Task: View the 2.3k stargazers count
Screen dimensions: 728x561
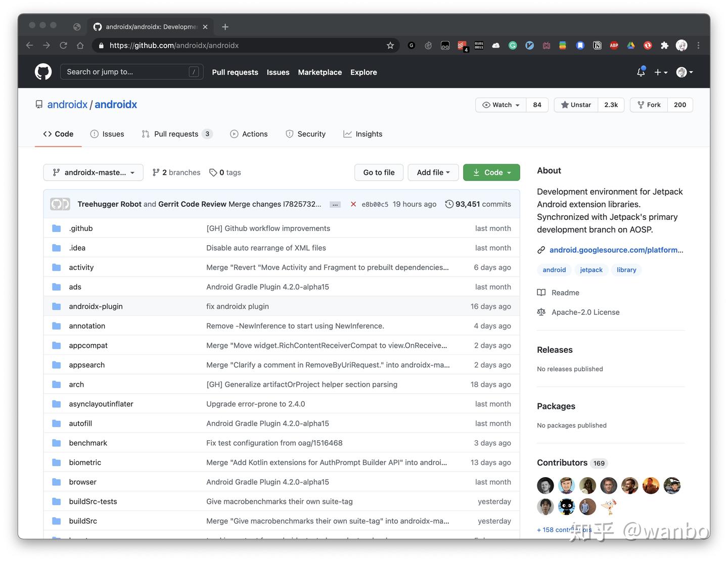Action: (611, 105)
